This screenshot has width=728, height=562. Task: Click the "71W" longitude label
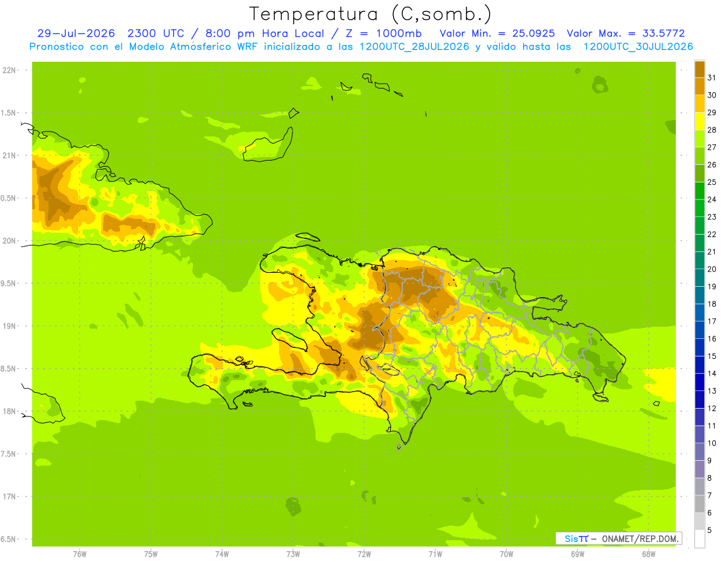435,554
